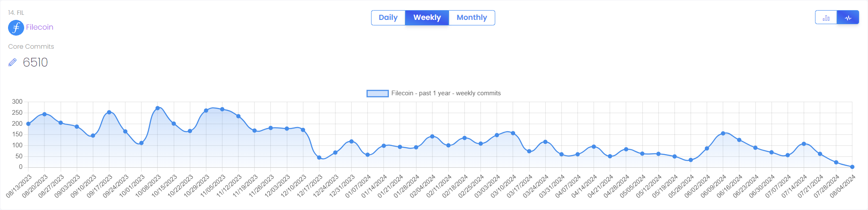Select the 07/14/2024 data point
This screenshot has height=210, width=868.
804,144
